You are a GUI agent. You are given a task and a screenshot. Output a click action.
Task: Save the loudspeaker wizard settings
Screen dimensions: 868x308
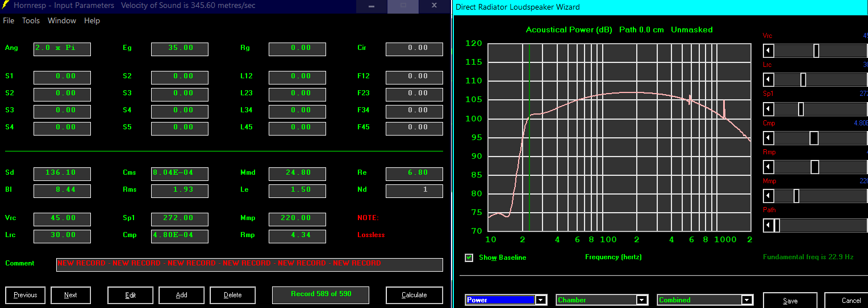pyautogui.click(x=790, y=301)
